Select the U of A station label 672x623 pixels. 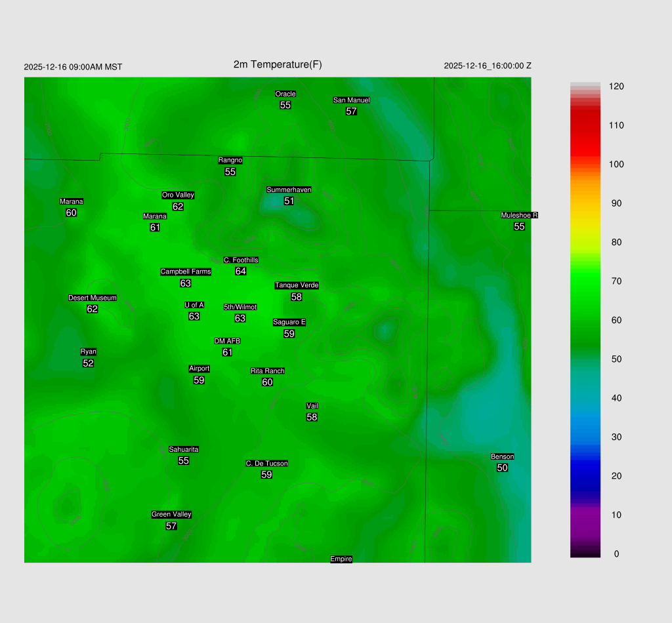point(194,305)
